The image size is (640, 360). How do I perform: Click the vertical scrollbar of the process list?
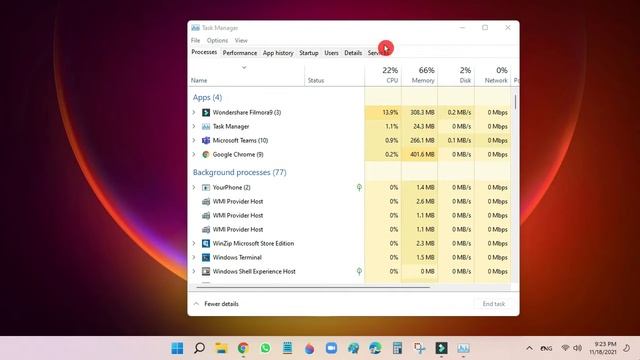pyautogui.click(x=516, y=102)
